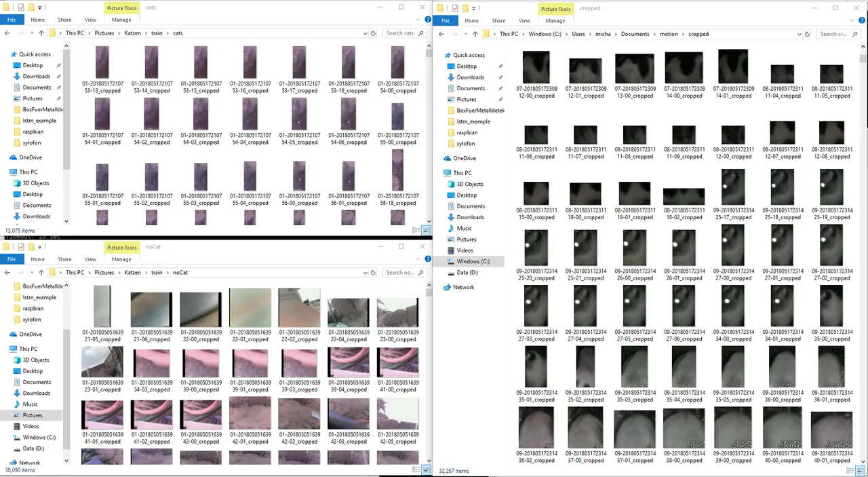Click Katzen in the cats window address bar

click(133, 33)
